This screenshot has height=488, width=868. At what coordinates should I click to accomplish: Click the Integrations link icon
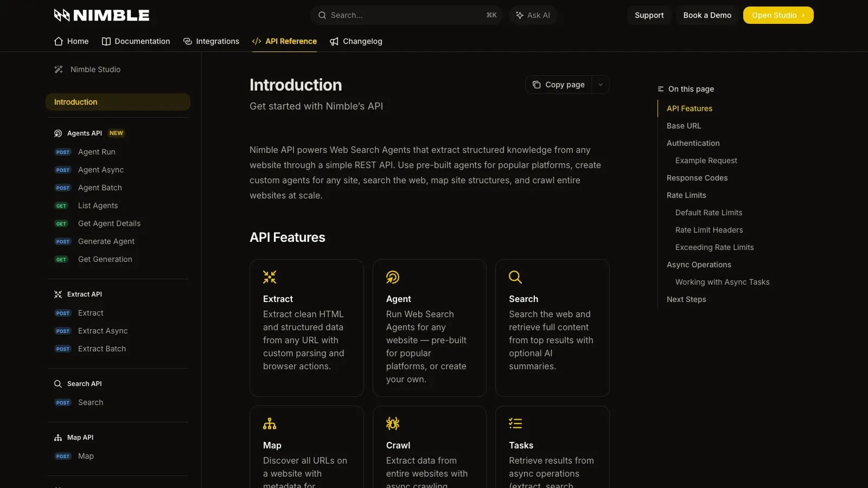point(188,41)
